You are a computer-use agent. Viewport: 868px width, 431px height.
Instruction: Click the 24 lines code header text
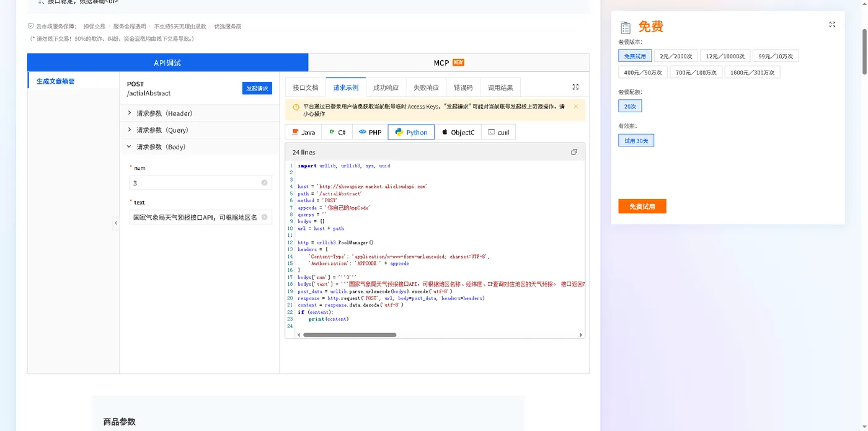(x=304, y=152)
